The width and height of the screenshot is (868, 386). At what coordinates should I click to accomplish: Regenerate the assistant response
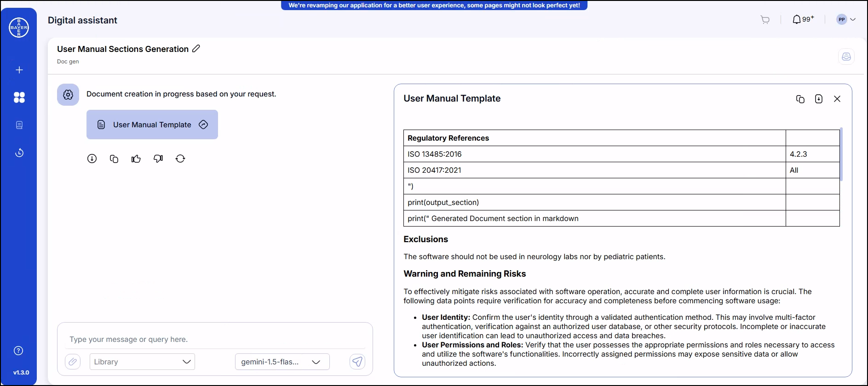click(180, 159)
